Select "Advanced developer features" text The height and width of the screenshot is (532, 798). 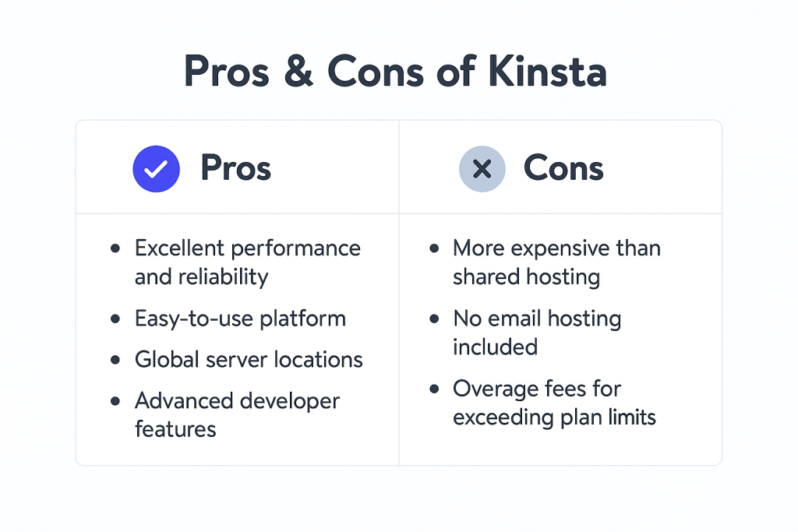(x=237, y=414)
